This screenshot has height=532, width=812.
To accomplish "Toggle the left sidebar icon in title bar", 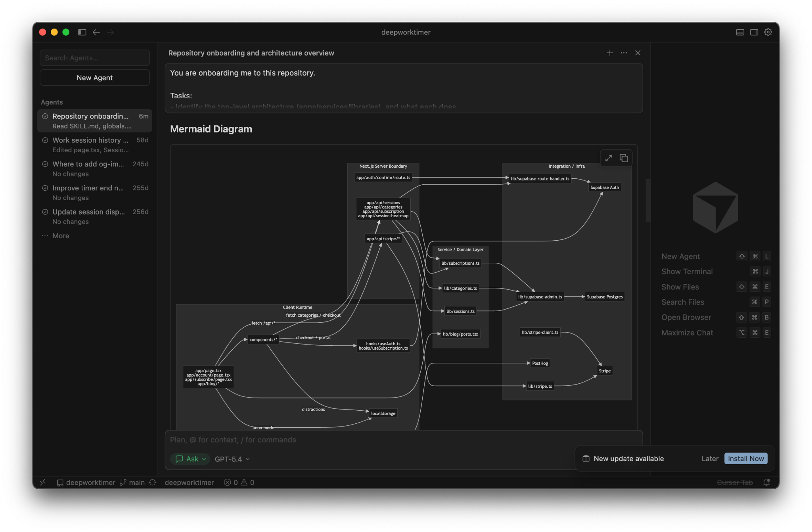I will [82, 32].
